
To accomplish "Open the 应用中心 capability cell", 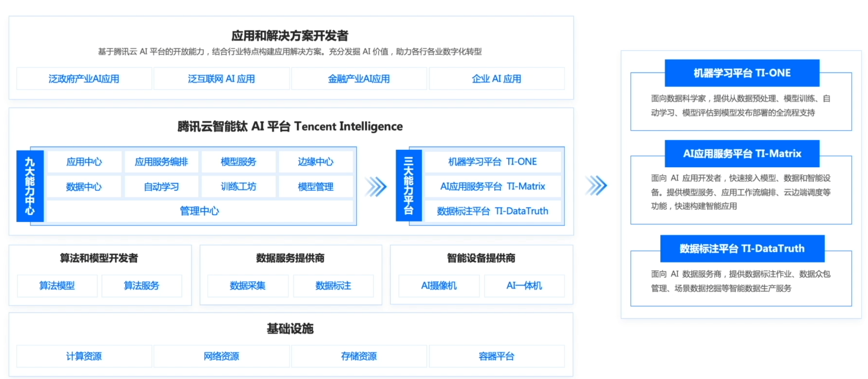I will tap(84, 161).
